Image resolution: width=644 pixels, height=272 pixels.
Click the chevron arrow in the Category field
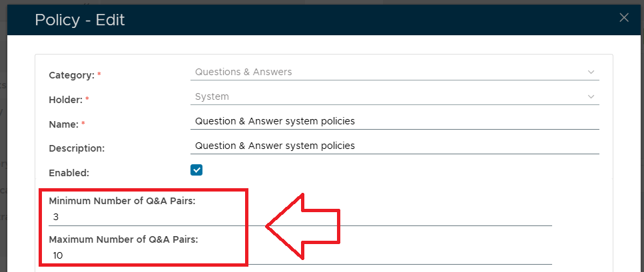591,72
